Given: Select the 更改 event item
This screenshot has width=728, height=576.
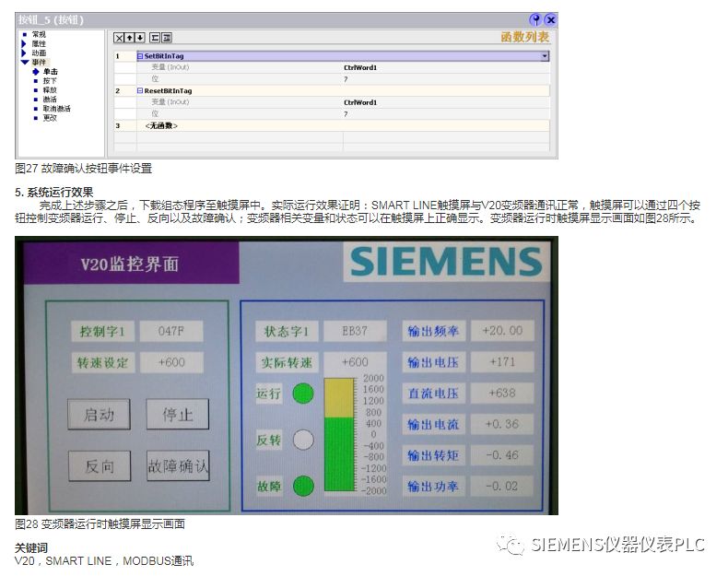Looking at the screenshot, I should pyautogui.click(x=50, y=118).
